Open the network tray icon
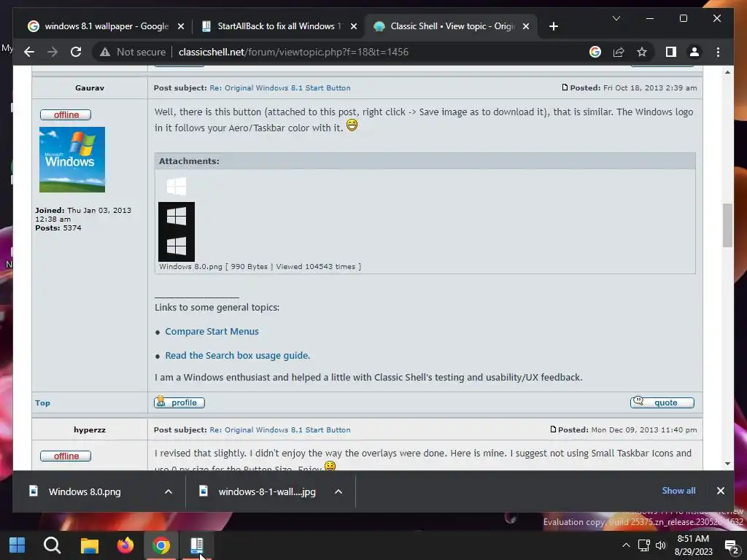This screenshot has height=560, width=747. click(644, 545)
